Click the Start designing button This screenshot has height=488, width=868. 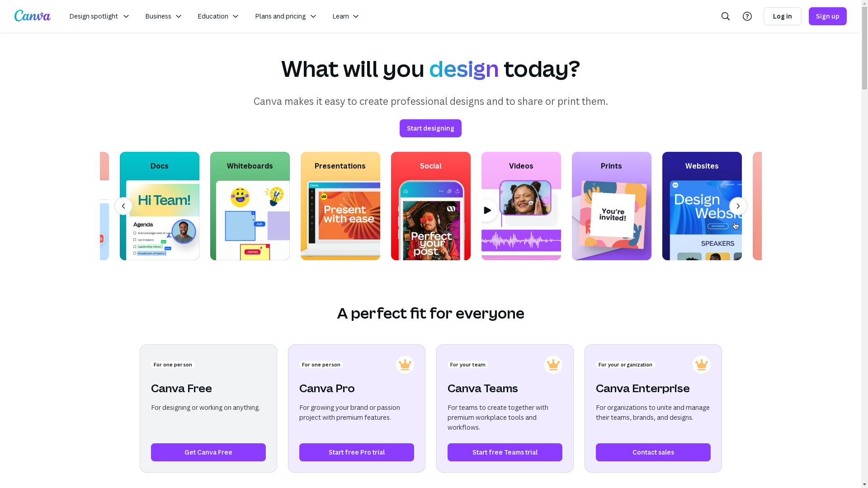430,128
